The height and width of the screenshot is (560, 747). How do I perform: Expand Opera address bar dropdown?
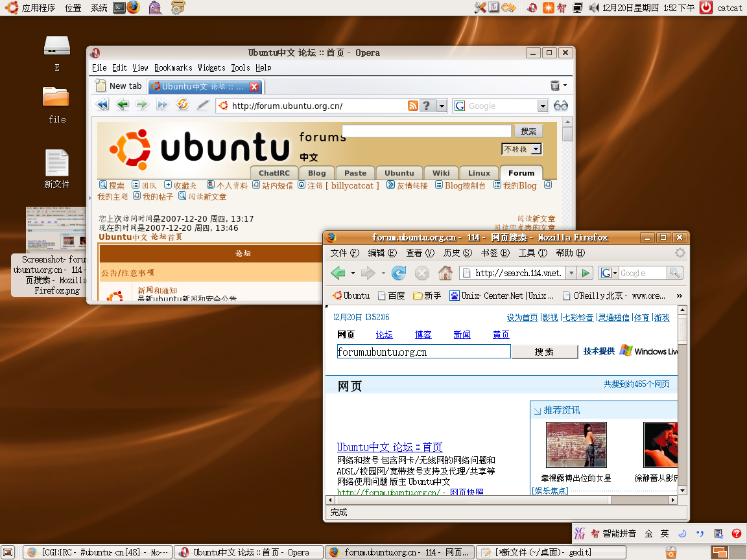tap(442, 106)
